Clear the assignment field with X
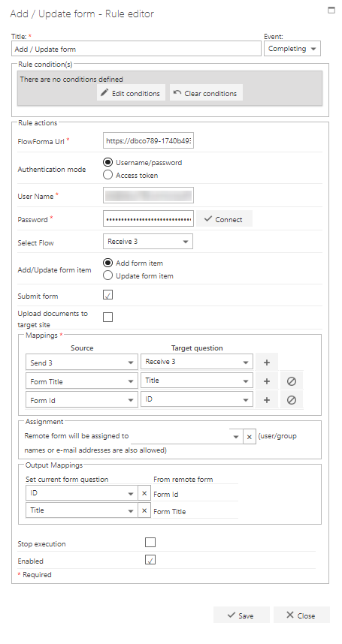342x644 pixels. click(249, 437)
